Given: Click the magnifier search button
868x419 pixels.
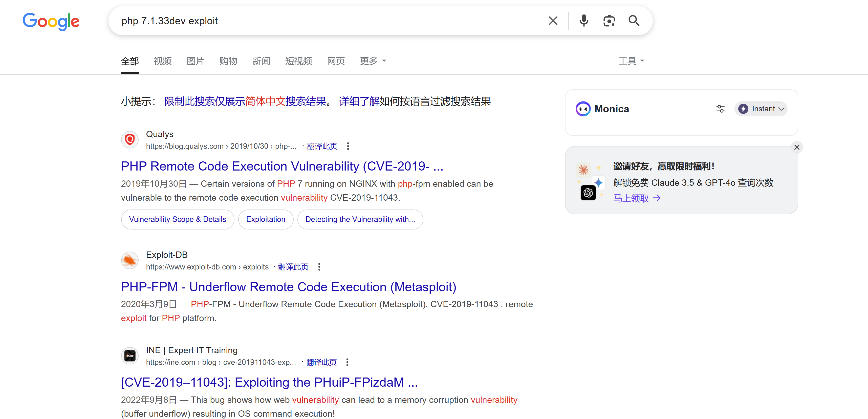Looking at the screenshot, I should [x=634, y=21].
